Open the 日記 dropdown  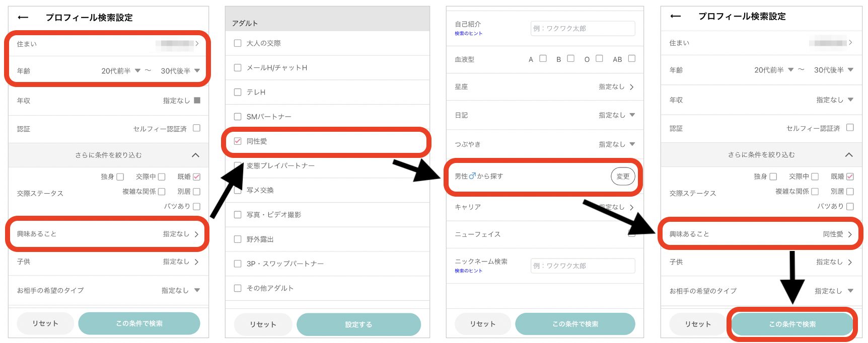click(632, 115)
